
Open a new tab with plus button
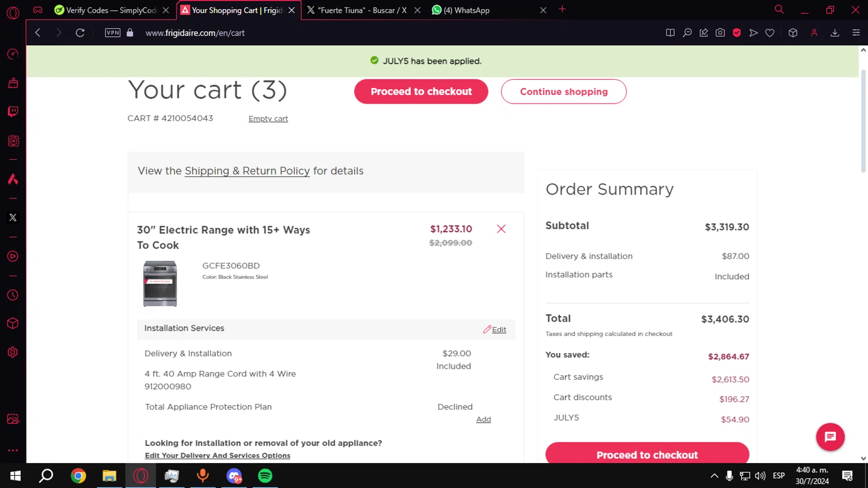coord(562,9)
